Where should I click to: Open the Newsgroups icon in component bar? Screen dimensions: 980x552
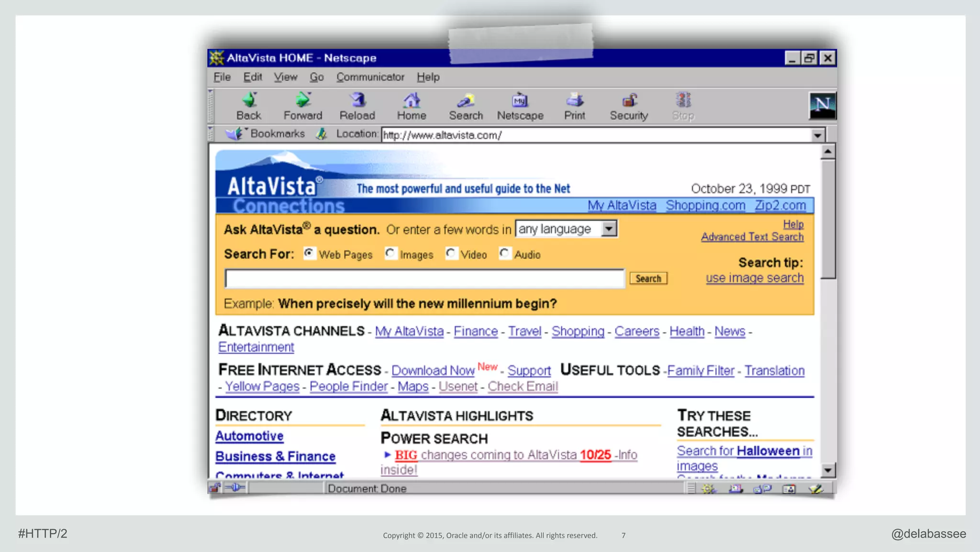(x=762, y=488)
